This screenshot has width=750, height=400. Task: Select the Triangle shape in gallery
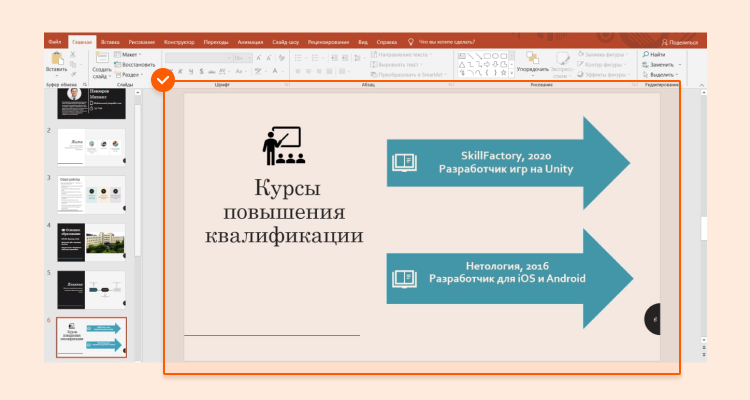click(462, 64)
